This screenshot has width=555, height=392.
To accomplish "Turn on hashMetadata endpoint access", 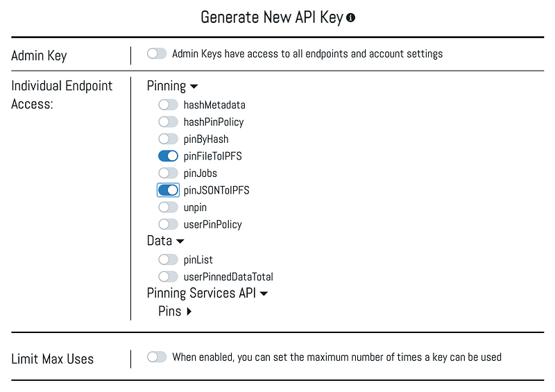I will click(x=168, y=105).
